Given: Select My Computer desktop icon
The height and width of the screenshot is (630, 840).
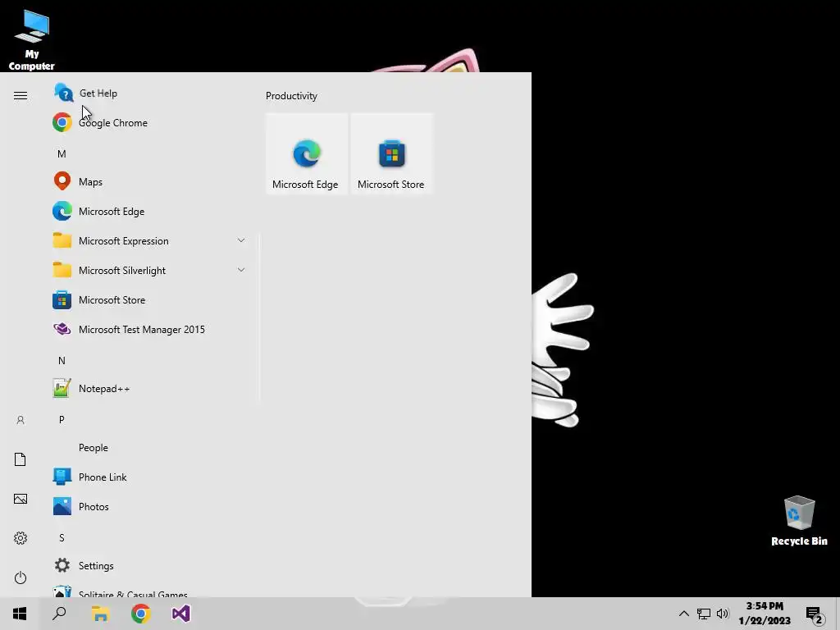Looking at the screenshot, I should [x=32, y=40].
